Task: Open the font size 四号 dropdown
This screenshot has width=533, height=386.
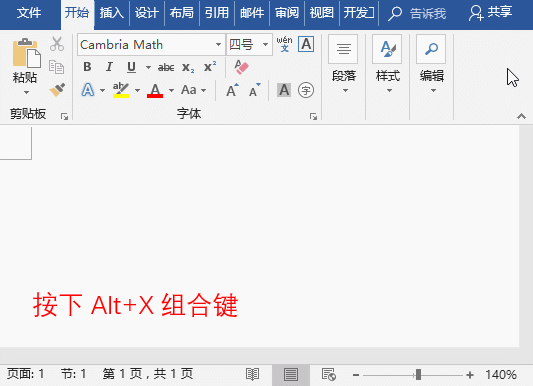Action: tap(265, 45)
